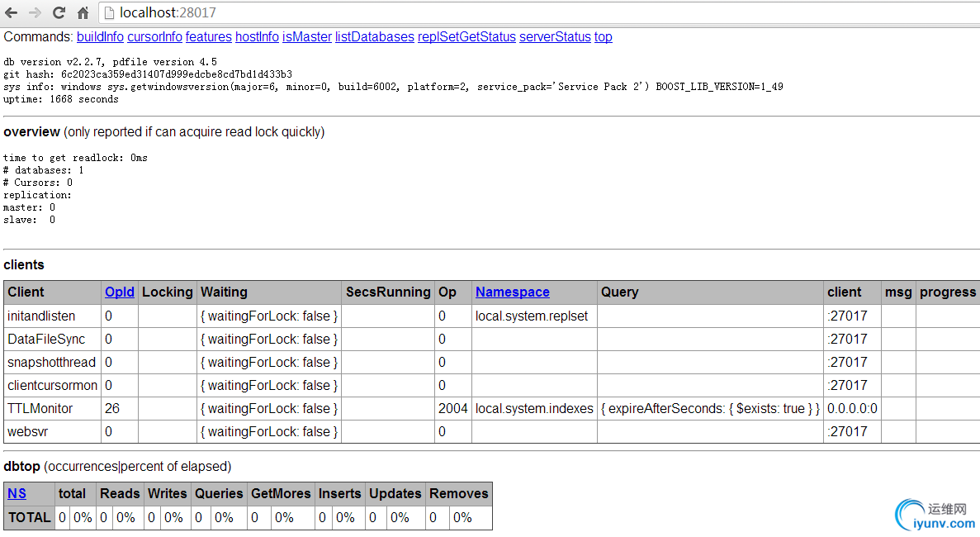Click the local.system.indexes namespace cell
This screenshot has width=980, height=537.
pos(534,409)
